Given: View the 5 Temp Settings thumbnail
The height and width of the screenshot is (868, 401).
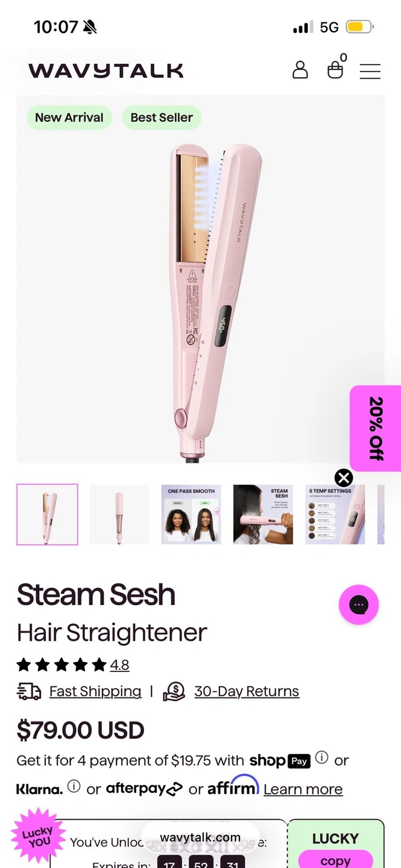Looking at the screenshot, I should (x=335, y=514).
